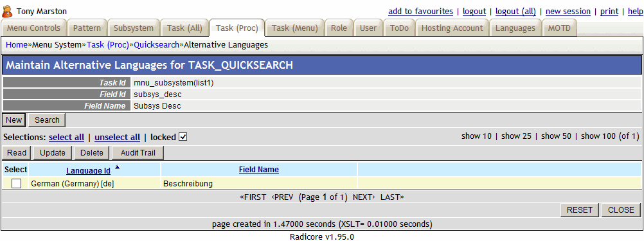Open the Audit Trail button
Image resolution: width=644 pixels, height=241 pixels.
(x=138, y=153)
